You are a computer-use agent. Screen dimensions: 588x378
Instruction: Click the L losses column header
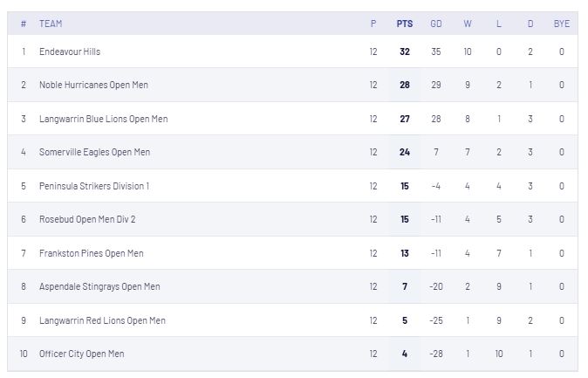pyautogui.click(x=499, y=24)
